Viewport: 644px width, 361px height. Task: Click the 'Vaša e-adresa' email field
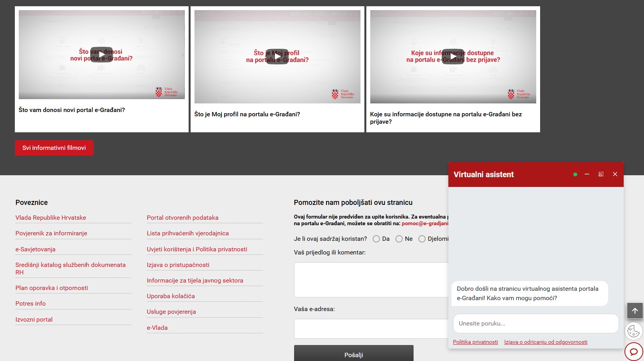tap(371, 329)
